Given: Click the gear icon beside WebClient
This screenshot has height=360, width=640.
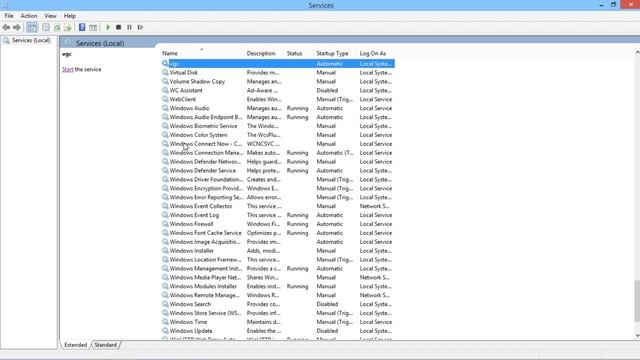Looking at the screenshot, I should point(165,99).
